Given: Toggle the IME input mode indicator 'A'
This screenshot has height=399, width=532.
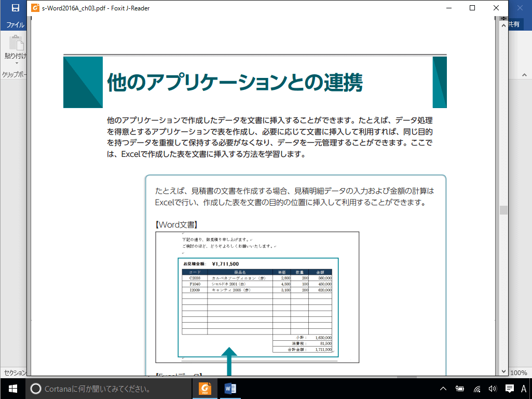Looking at the screenshot, I should [523, 388].
